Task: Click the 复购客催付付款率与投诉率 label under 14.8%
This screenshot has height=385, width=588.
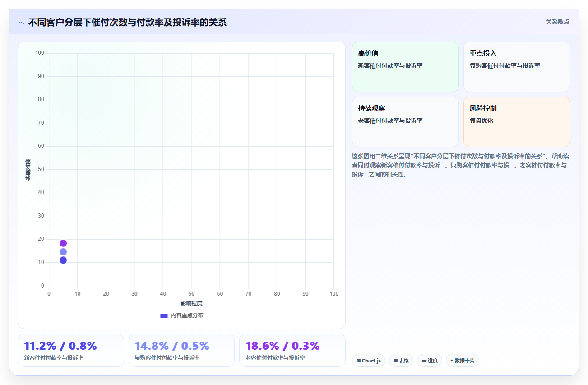Action: [x=167, y=358]
